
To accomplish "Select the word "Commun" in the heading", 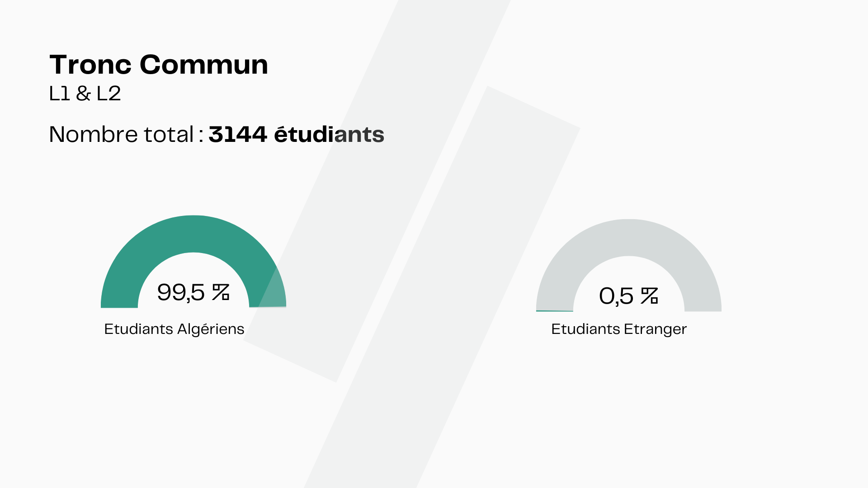I will coord(204,65).
